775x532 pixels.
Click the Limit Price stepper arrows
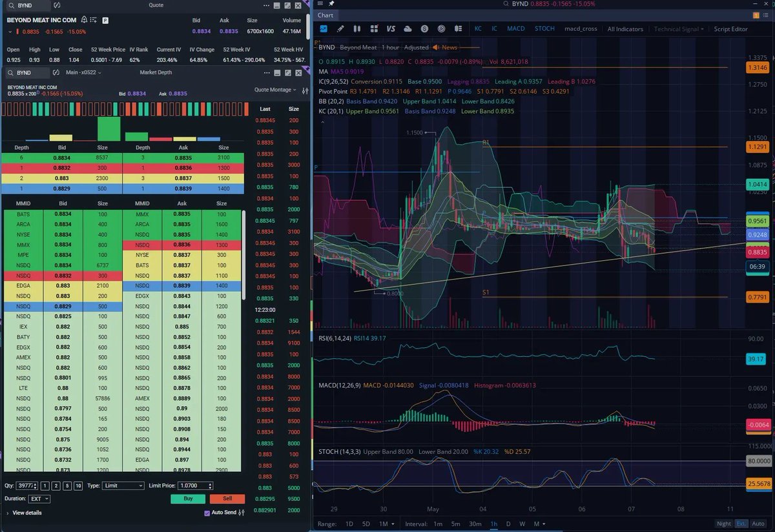210,486
